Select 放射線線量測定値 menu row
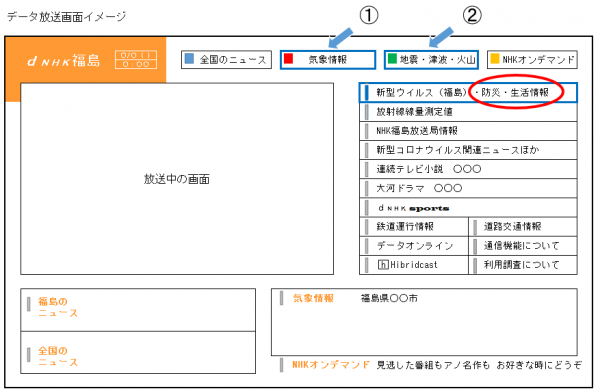The height and width of the screenshot is (391, 600). [x=468, y=112]
